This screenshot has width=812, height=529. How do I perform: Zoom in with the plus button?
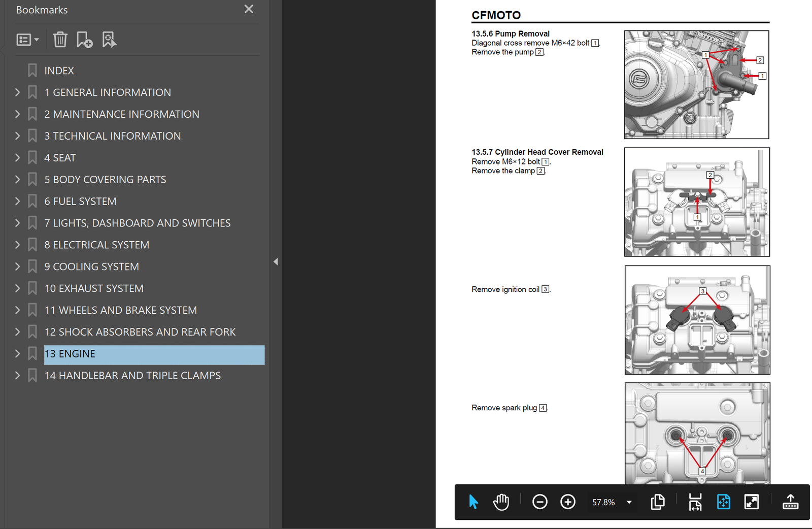568,502
